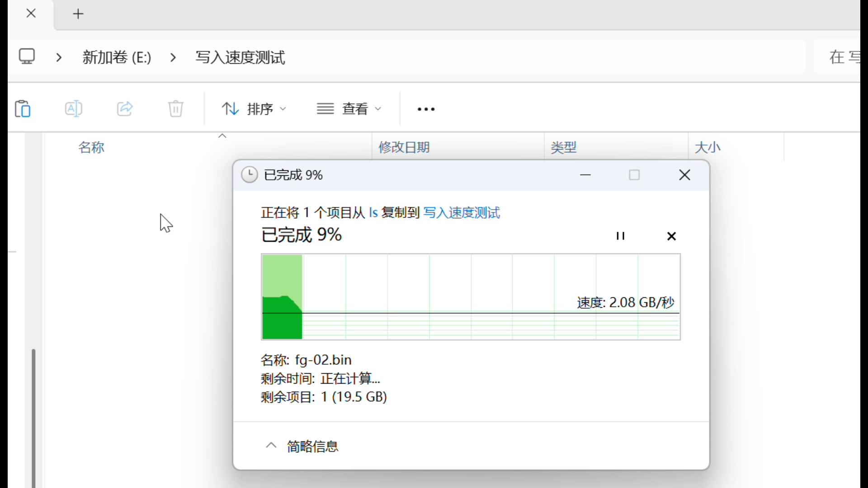
Task: Click the share icon in toolbar
Action: (x=125, y=109)
